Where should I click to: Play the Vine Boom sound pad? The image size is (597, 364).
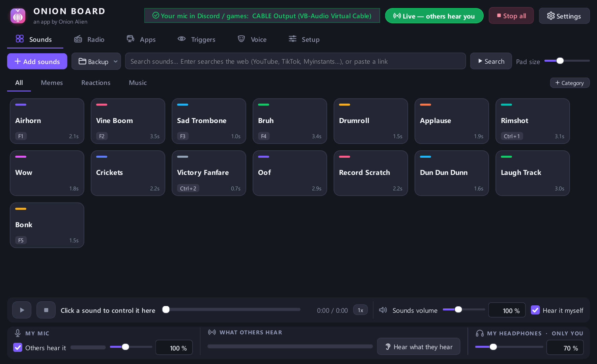pyautogui.click(x=128, y=121)
